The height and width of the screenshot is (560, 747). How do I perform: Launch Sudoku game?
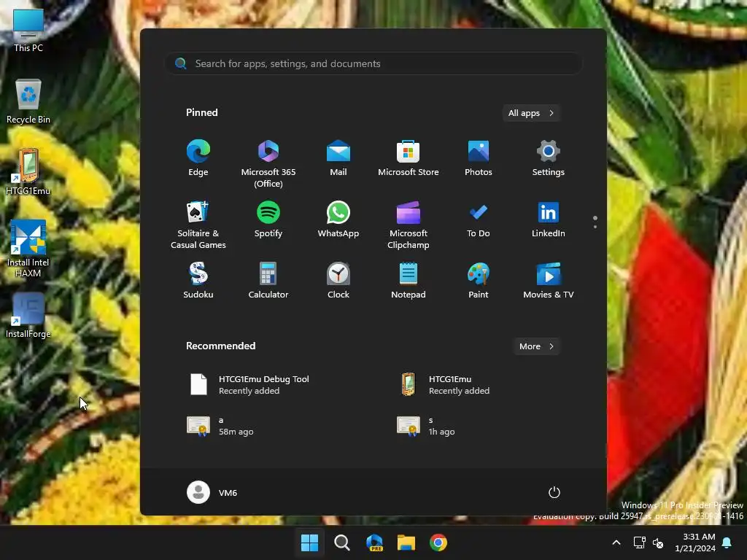pyautogui.click(x=198, y=281)
